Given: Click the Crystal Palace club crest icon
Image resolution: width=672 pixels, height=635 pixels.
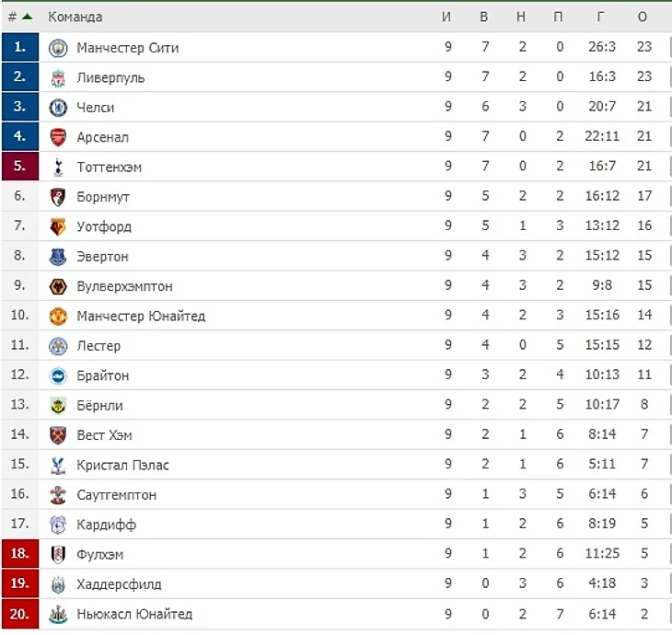Looking at the screenshot, I should 58,465.
